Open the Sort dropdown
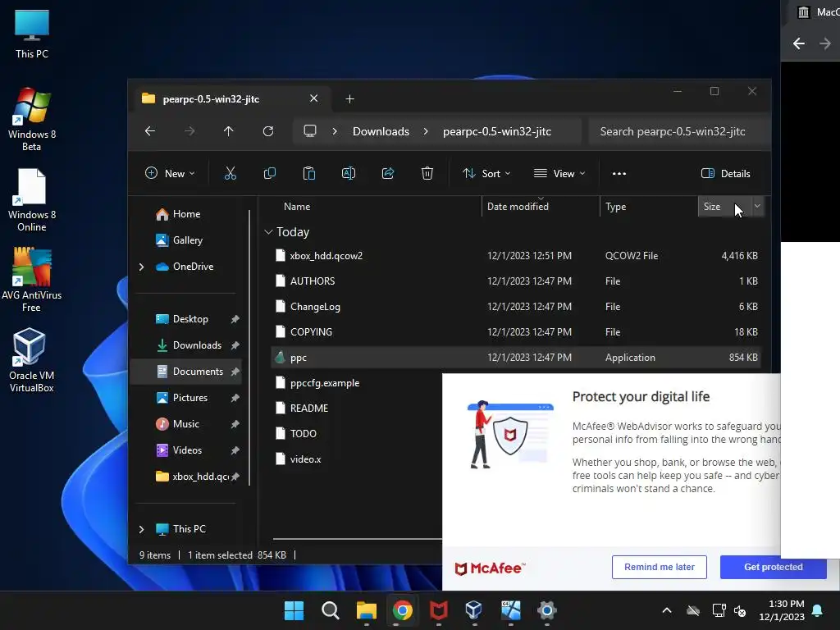 [486, 174]
